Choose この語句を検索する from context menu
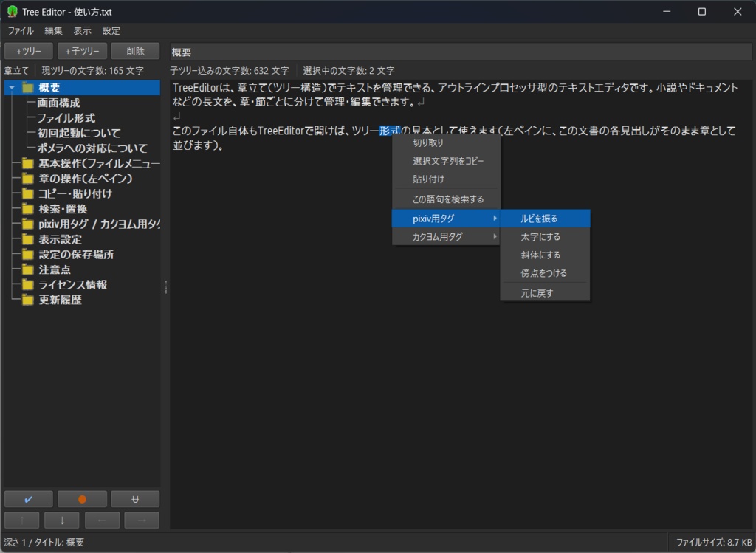The height and width of the screenshot is (553, 756). pyautogui.click(x=446, y=199)
